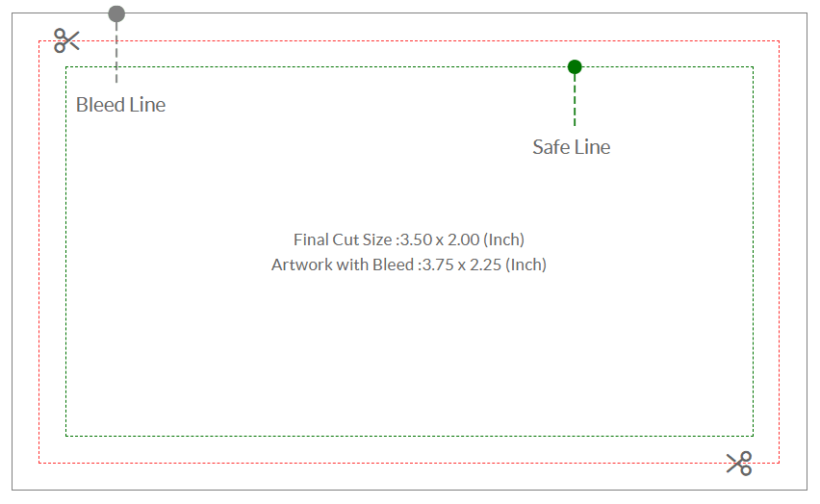
Task: Click the "Final Cut Size :3.50 x 2.00 (Inch)" text
Action: 409,239
